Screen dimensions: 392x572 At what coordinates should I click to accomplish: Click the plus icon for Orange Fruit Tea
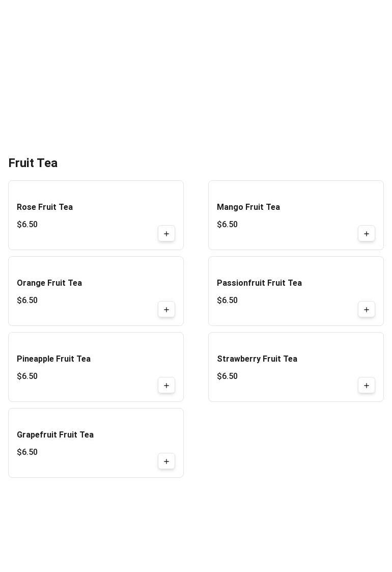tap(166, 310)
